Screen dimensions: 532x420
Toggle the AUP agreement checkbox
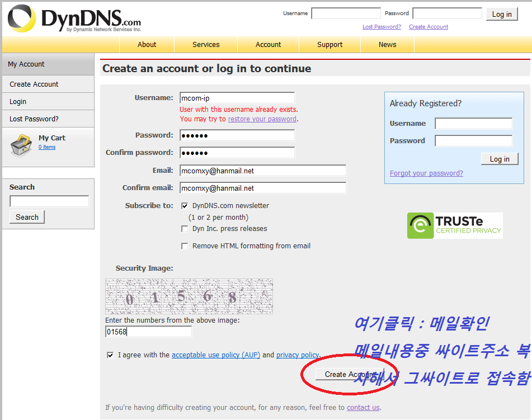(x=110, y=355)
